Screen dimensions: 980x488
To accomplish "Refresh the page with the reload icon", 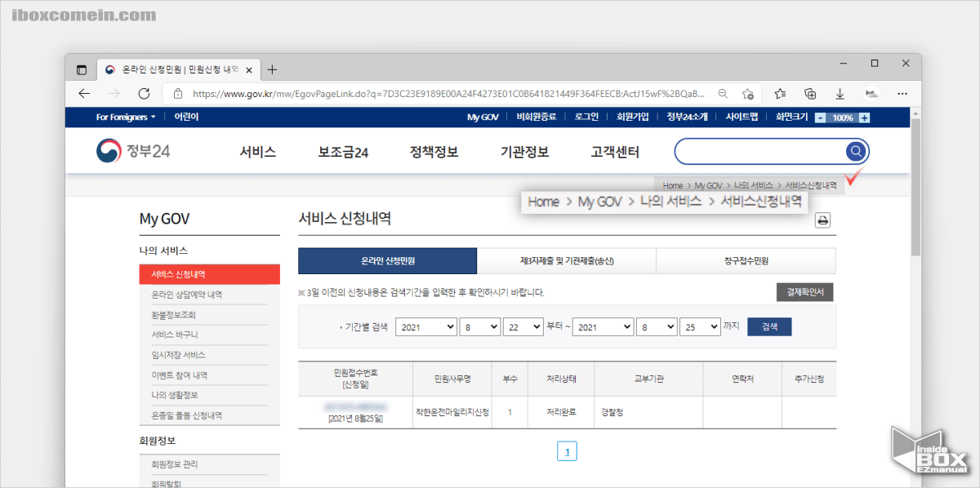I will pos(145,94).
